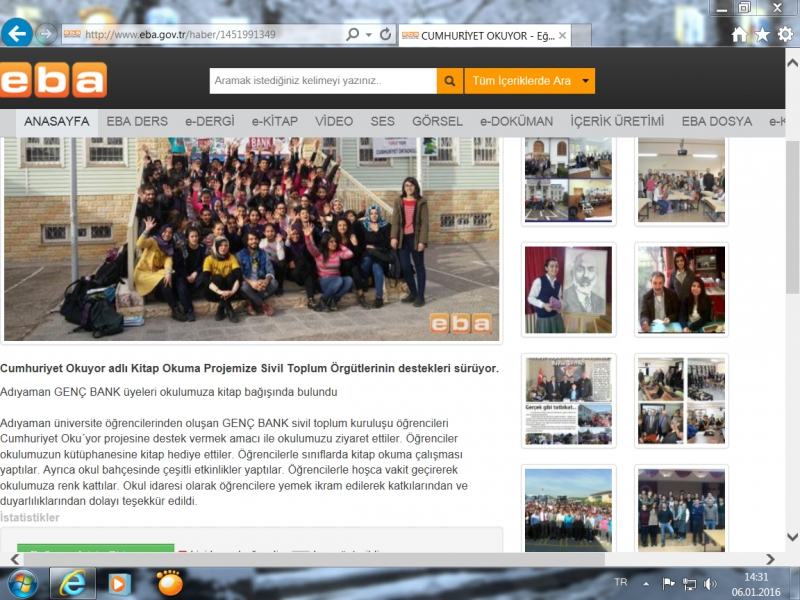This screenshot has height=600, width=800.
Task: Click the 'Aramak istediğiniz kelimeyi yazınız' search field
Action: coord(322,80)
